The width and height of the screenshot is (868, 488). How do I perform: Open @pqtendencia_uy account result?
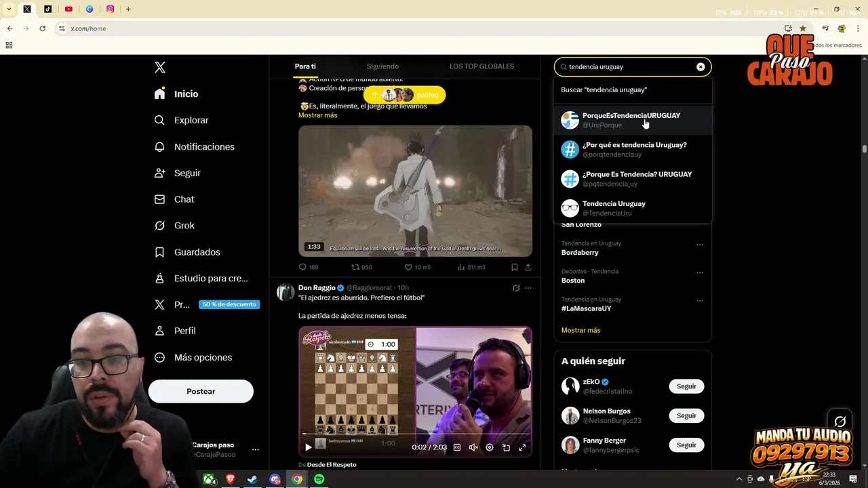633,179
